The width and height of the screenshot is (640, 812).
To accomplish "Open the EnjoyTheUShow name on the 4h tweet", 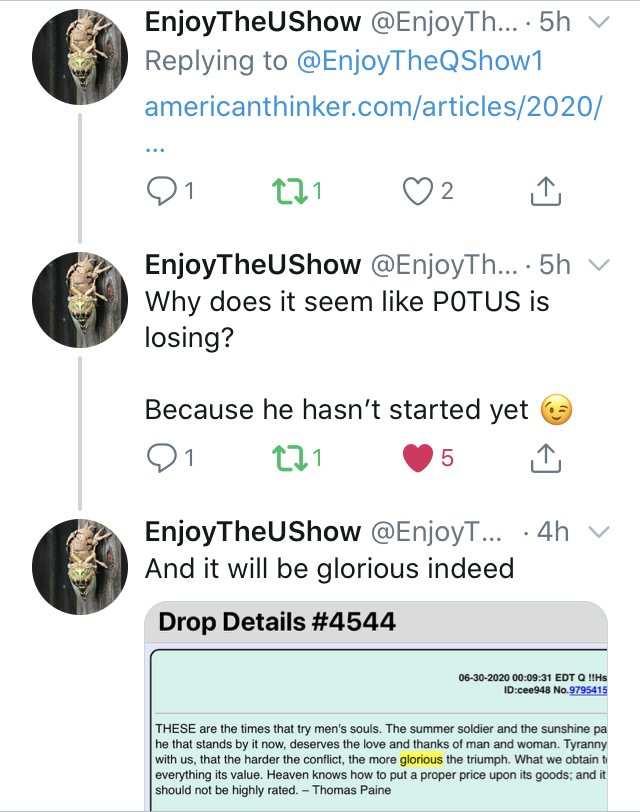I will click(x=253, y=532).
